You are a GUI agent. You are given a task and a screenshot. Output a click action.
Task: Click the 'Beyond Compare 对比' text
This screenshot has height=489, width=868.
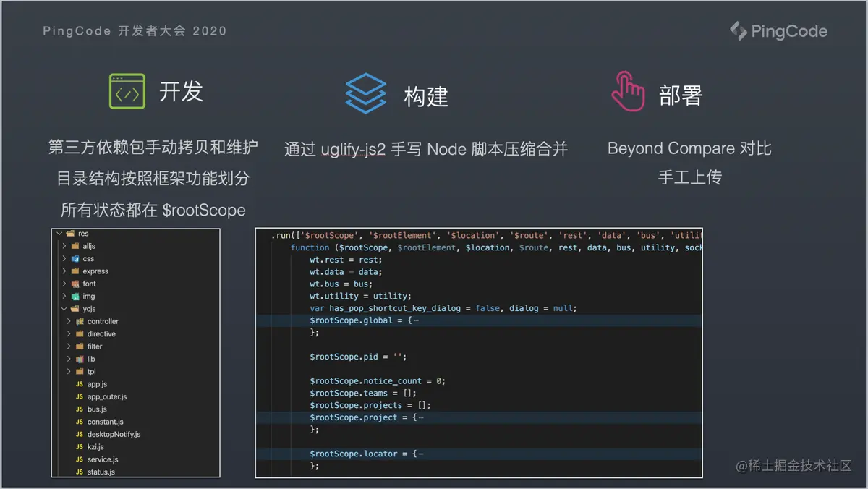[x=689, y=148]
